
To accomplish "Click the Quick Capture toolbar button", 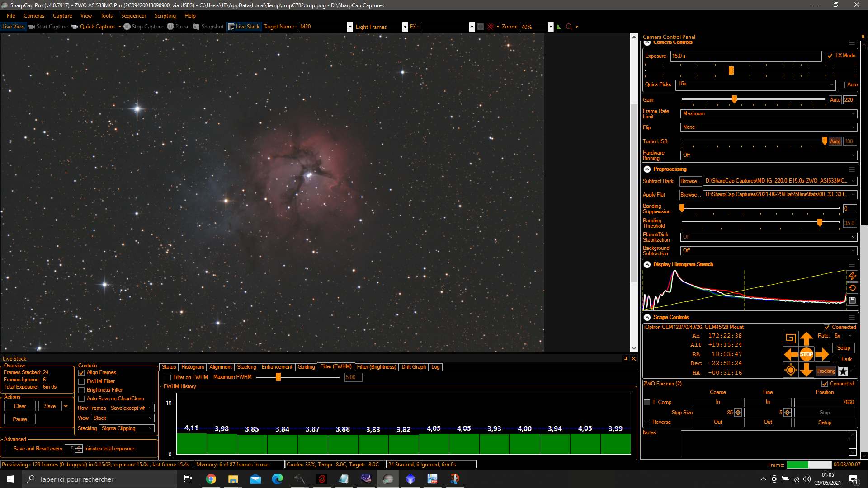I will click(93, 27).
